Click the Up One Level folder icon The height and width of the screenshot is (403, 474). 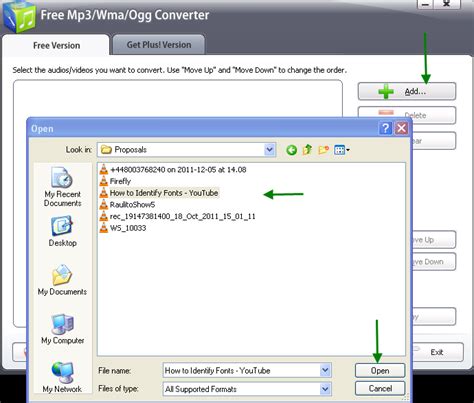coord(307,150)
